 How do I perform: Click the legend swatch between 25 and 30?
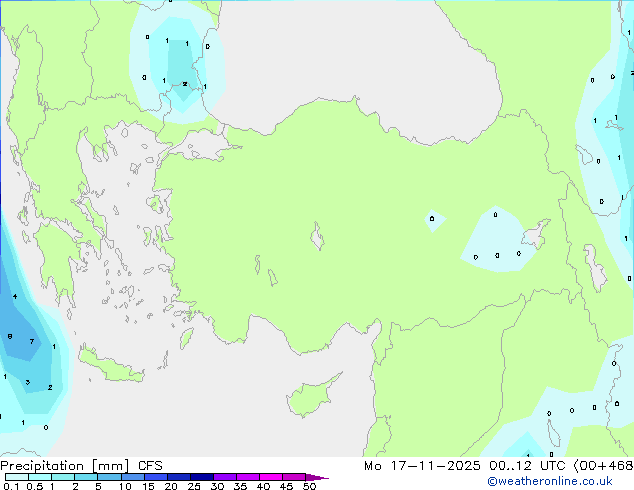201,477
